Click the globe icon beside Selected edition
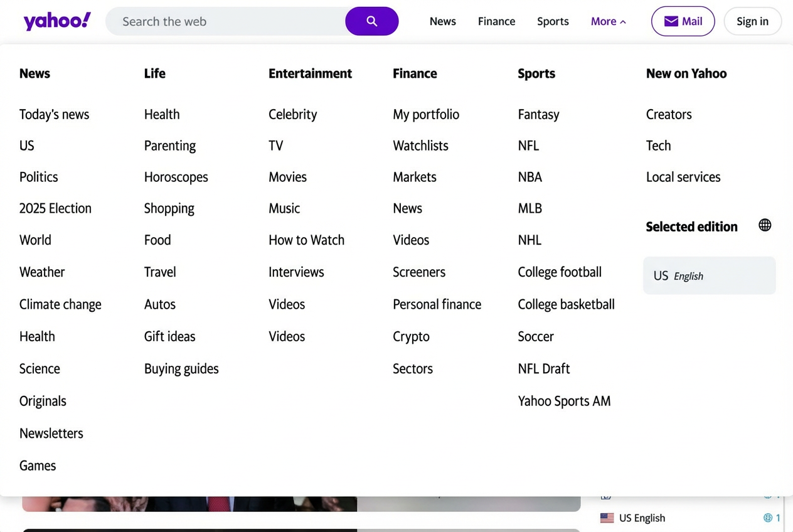 coord(765,225)
